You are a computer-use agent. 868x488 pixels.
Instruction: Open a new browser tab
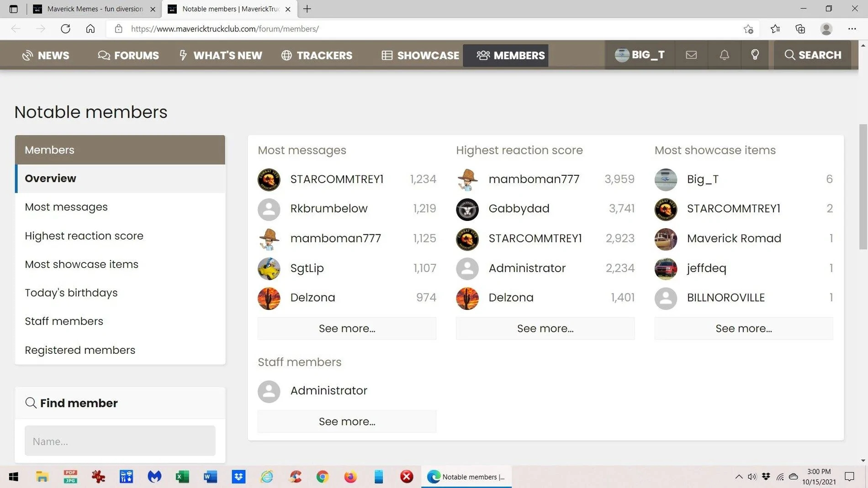pos(307,9)
